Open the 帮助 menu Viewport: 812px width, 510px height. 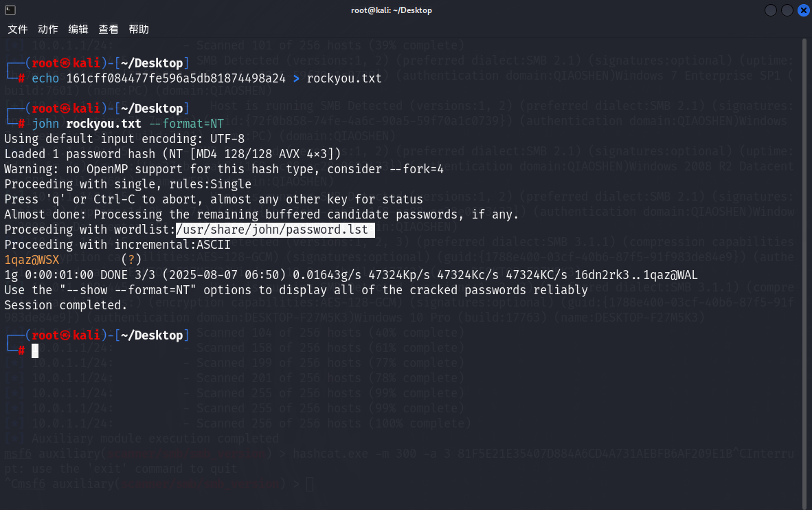click(x=139, y=30)
